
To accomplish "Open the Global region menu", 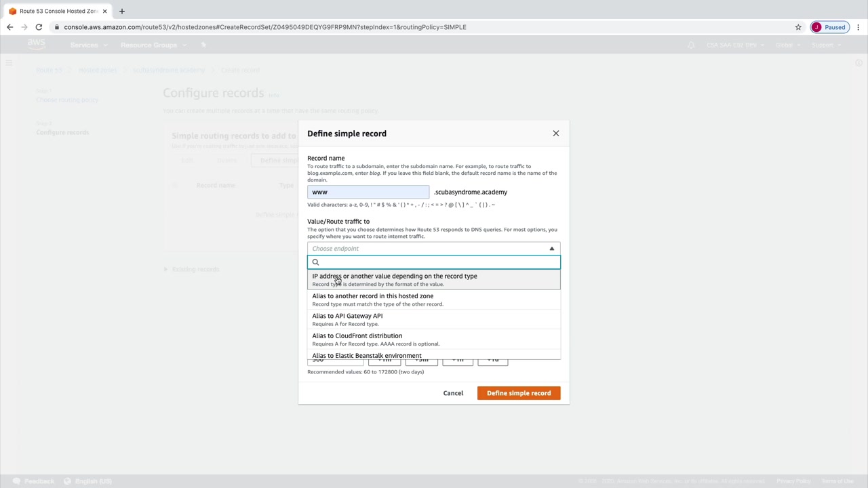I will 787,45.
